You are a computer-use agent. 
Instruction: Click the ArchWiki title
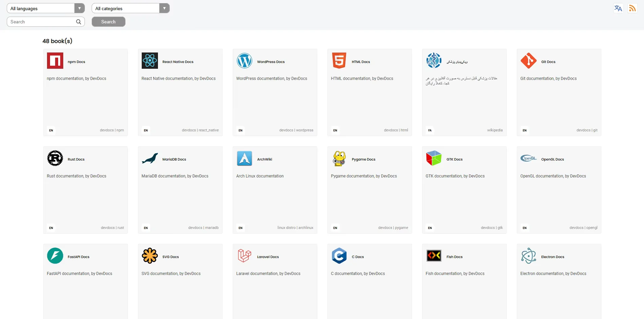pos(264,159)
